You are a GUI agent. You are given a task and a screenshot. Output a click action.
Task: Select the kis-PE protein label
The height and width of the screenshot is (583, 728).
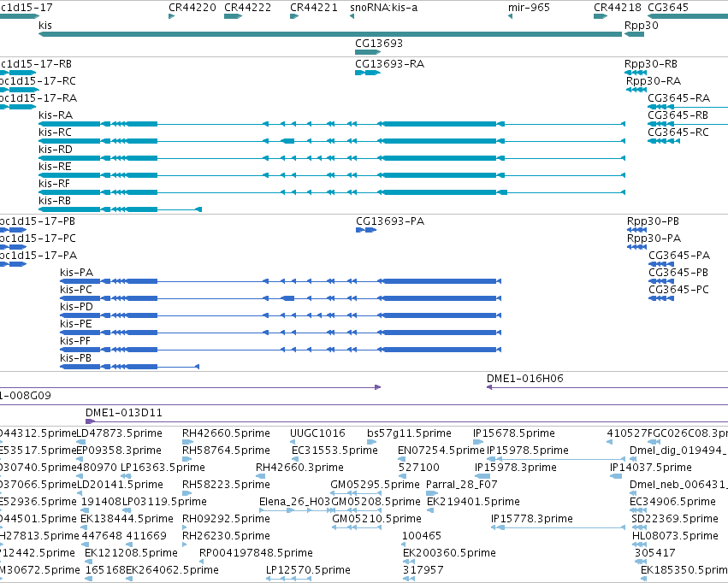(76, 323)
